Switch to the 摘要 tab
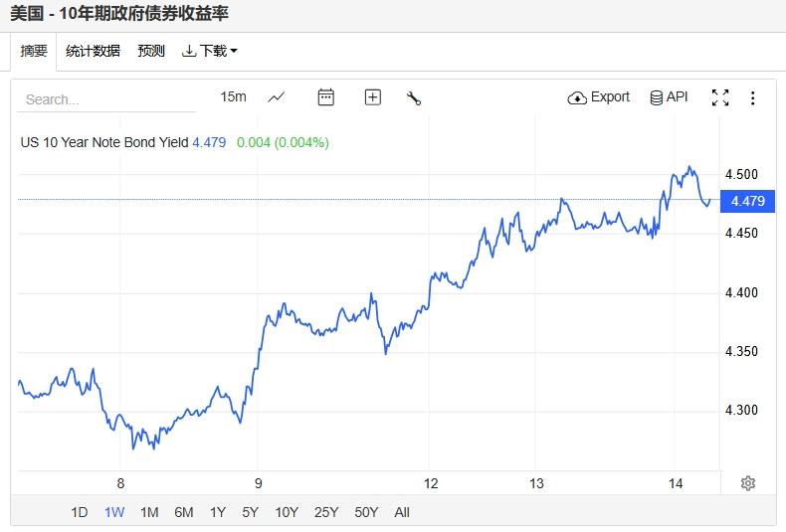The image size is (786, 532). point(34,51)
